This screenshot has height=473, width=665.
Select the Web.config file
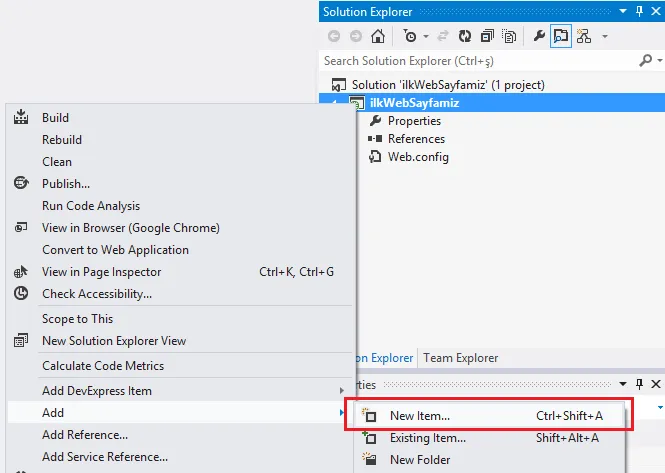418,157
